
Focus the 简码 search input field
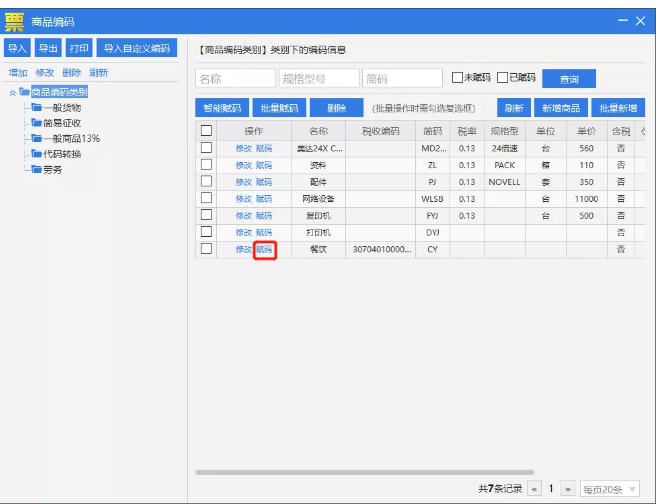[x=402, y=78]
